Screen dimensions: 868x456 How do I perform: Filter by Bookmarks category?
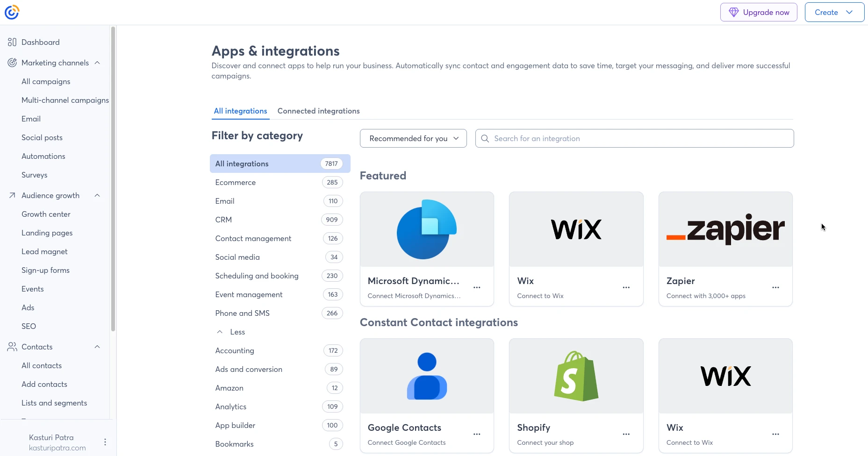[280, 444]
